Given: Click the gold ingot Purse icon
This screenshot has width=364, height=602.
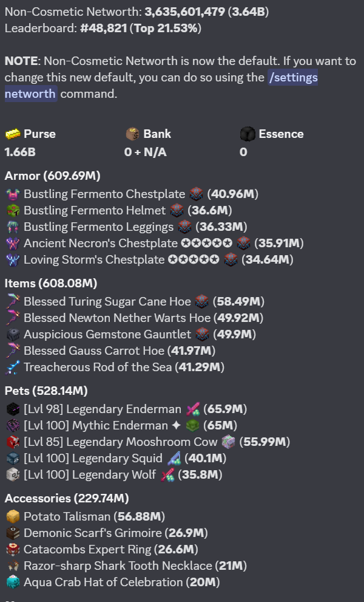Looking at the screenshot, I should [x=13, y=134].
